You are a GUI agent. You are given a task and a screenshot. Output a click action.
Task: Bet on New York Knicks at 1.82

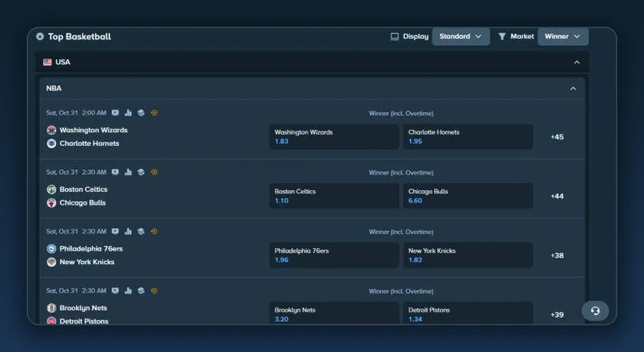click(x=468, y=255)
